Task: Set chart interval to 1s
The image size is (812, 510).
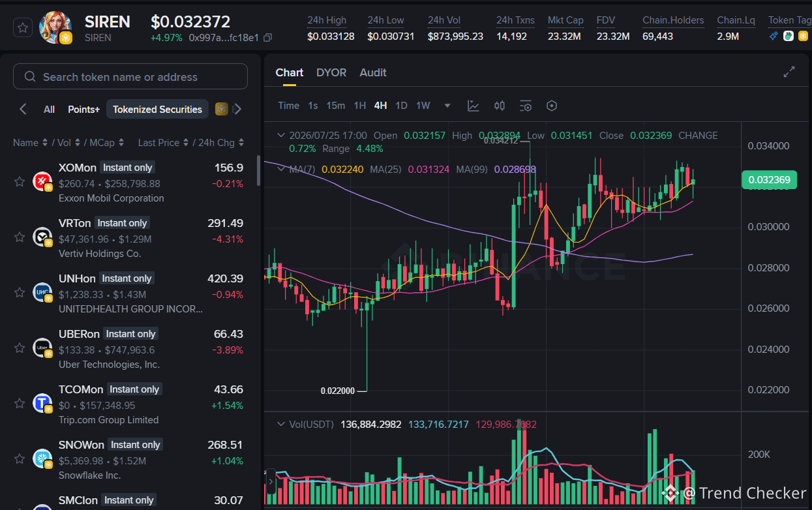Action: 313,106
